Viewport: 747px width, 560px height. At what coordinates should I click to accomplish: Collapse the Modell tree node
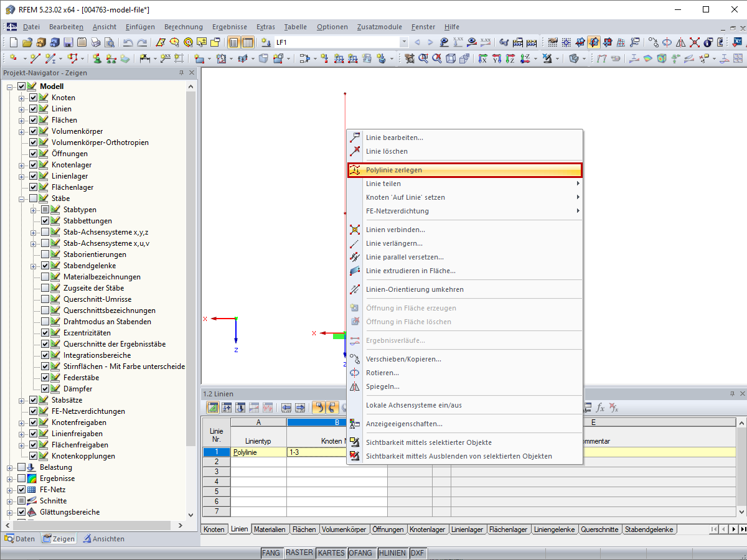(x=10, y=86)
